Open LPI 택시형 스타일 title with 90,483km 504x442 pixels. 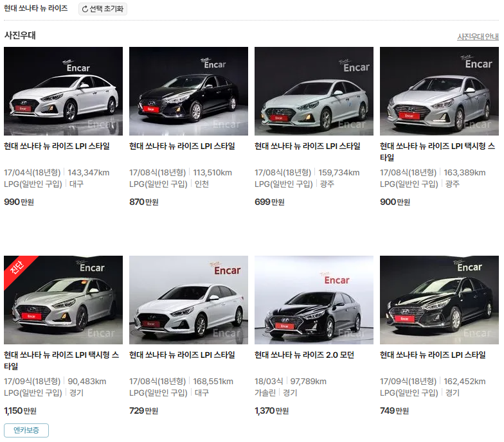tap(62, 360)
